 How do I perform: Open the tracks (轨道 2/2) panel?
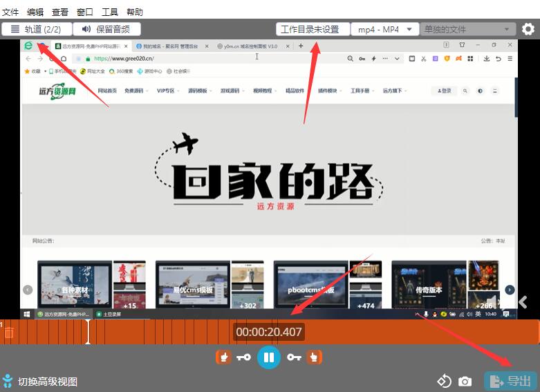[x=36, y=29]
